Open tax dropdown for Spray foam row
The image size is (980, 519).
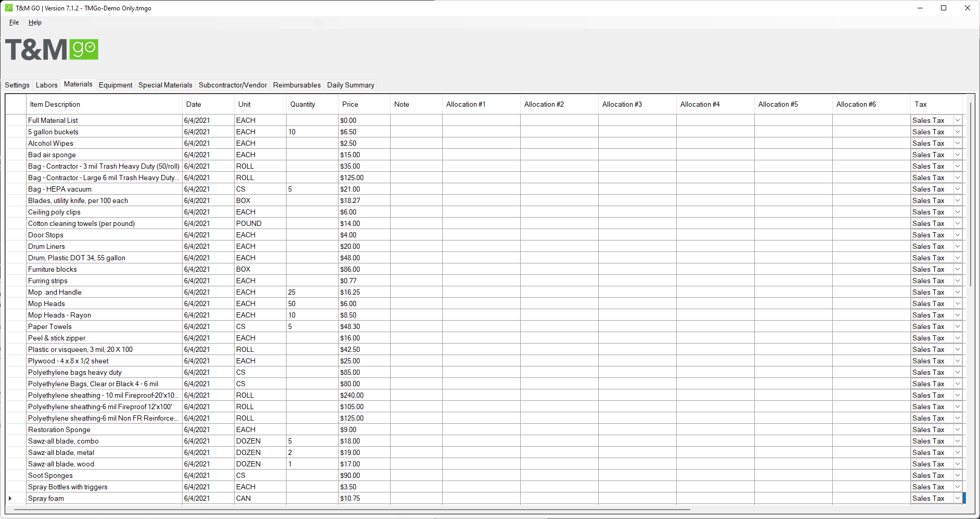tap(957, 498)
